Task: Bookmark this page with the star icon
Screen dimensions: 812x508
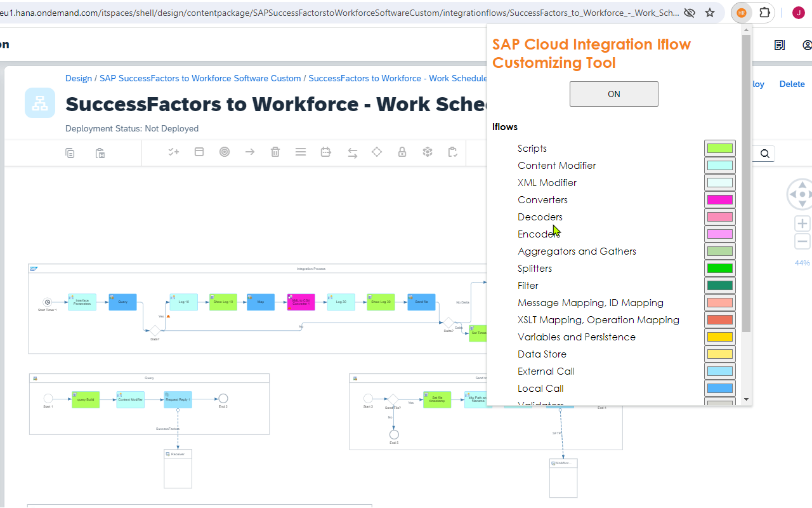Action: click(x=710, y=13)
